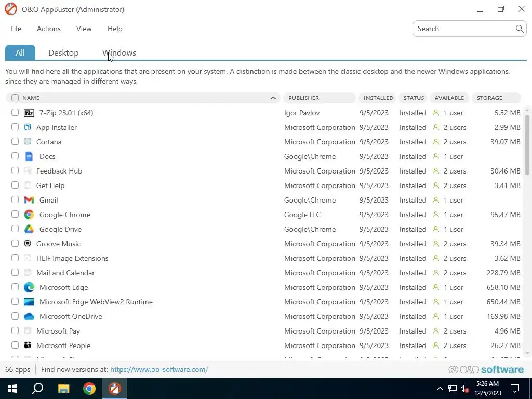Click the Microsoft Edge row icon
532x399 pixels.
[29, 287]
